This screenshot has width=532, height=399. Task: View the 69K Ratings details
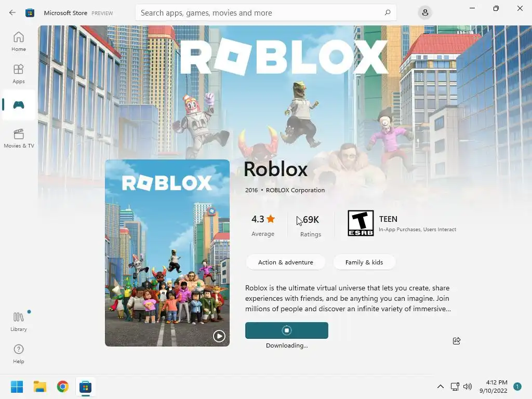pyautogui.click(x=311, y=225)
